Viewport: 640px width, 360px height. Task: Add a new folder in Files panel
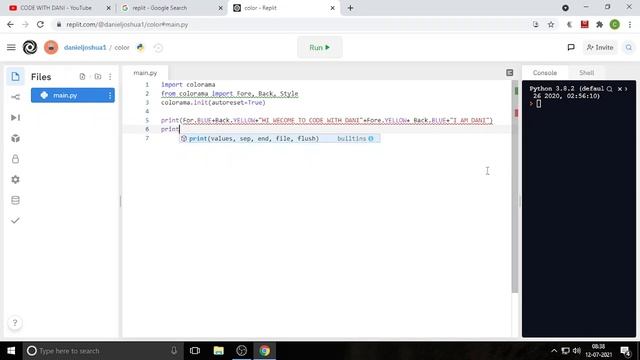pyautogui.click(x=98, y=77)
